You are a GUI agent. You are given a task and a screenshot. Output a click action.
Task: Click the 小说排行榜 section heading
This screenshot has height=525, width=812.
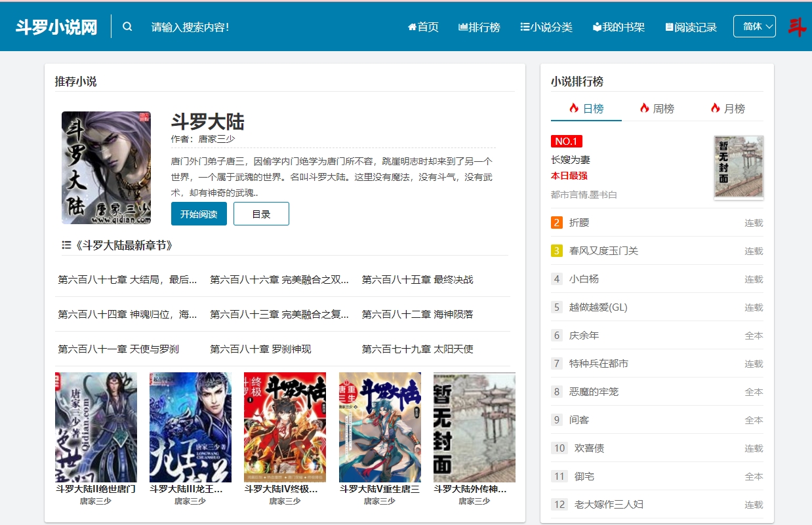[577, 81]
